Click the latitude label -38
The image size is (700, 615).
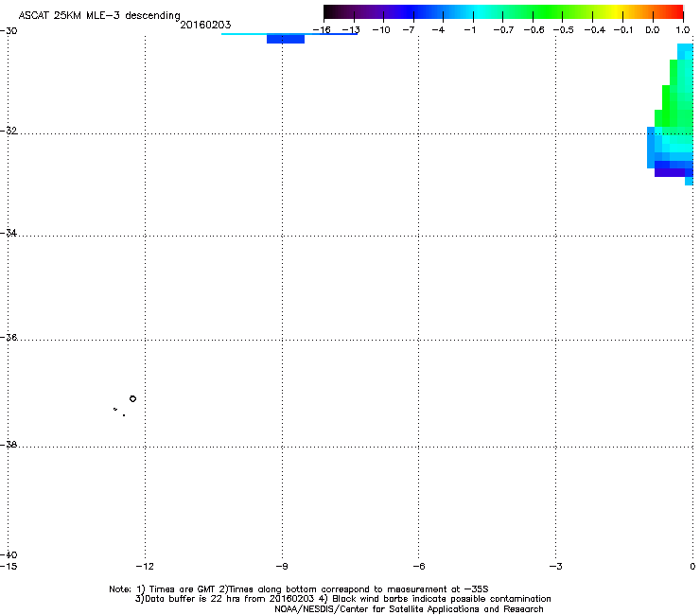9,445
